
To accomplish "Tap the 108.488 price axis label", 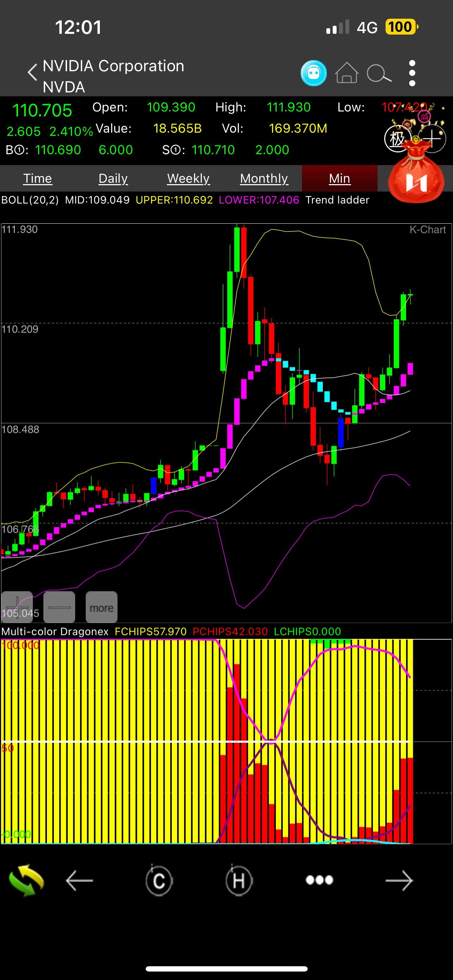I will (20, 430).
